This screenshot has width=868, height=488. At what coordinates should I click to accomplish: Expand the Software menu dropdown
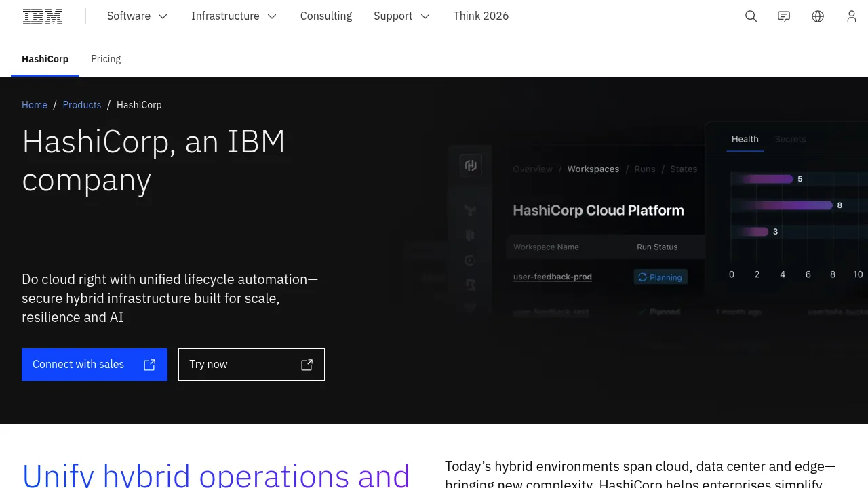(137, 16)
